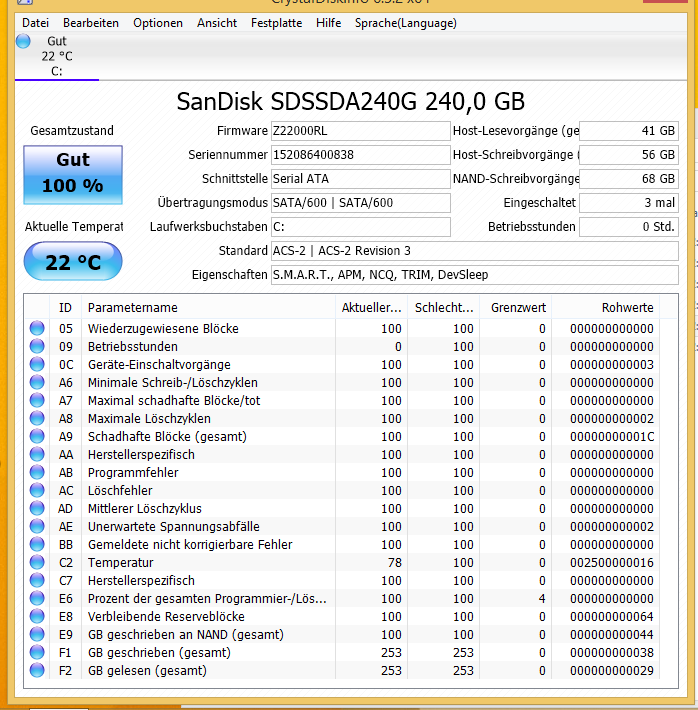The image size is (698, 710).
Task: Click the Eingeschaltet value 3 mal
Action: (629, 203)
